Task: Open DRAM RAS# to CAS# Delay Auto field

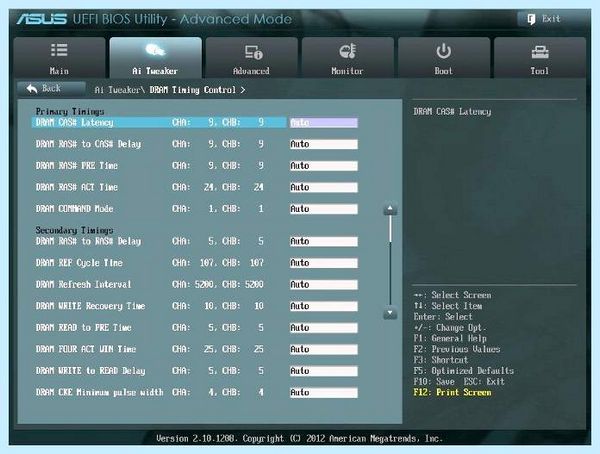Action: click(324, 144)
